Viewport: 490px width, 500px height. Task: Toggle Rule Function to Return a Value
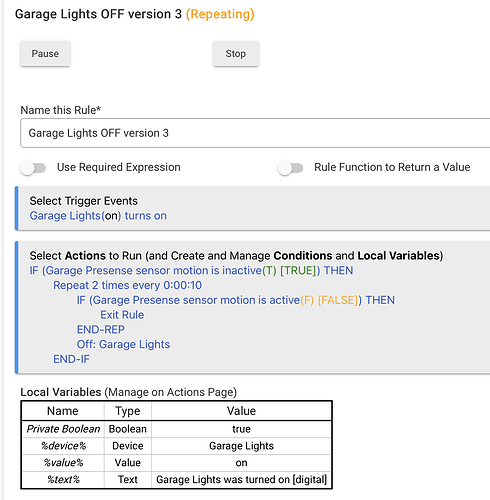pos(290,168)
